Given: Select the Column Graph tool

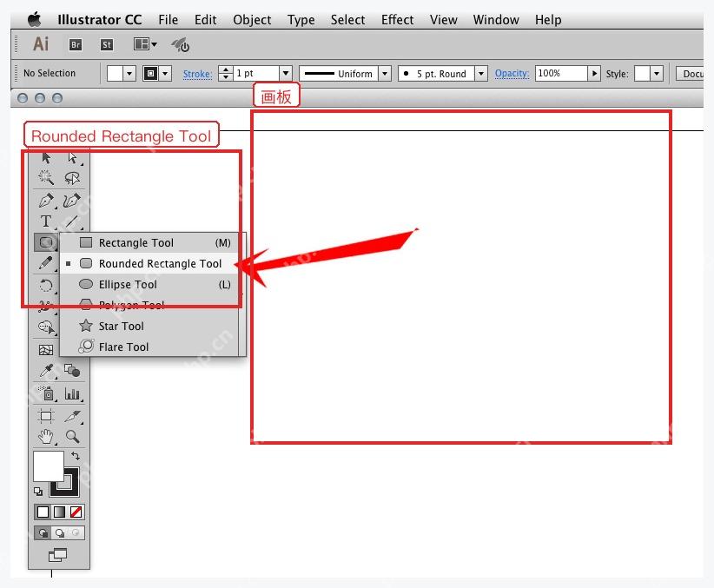Looking at the screenshot, I should click(x=72, y=393).
